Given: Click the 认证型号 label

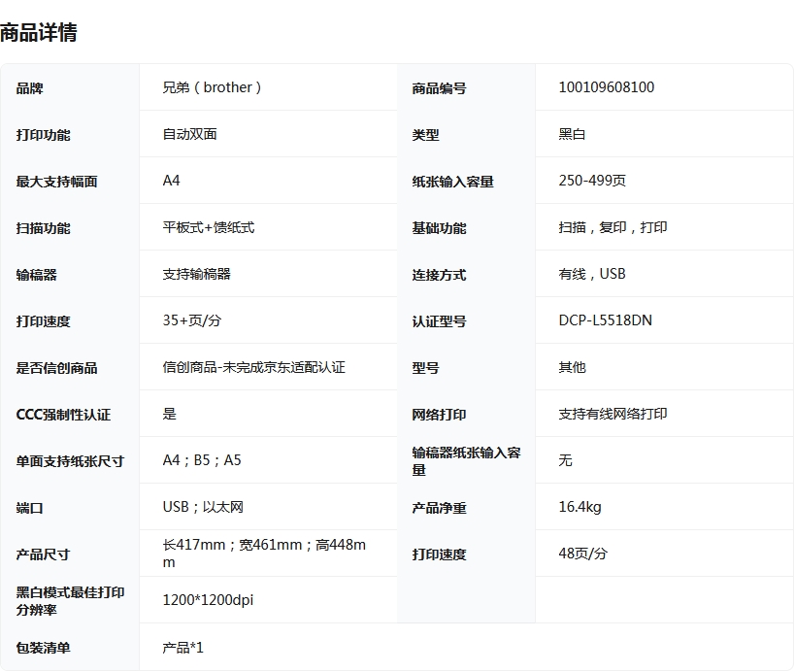Looking at the screenshot, I should pyautogui.click(x=439, y=321).
